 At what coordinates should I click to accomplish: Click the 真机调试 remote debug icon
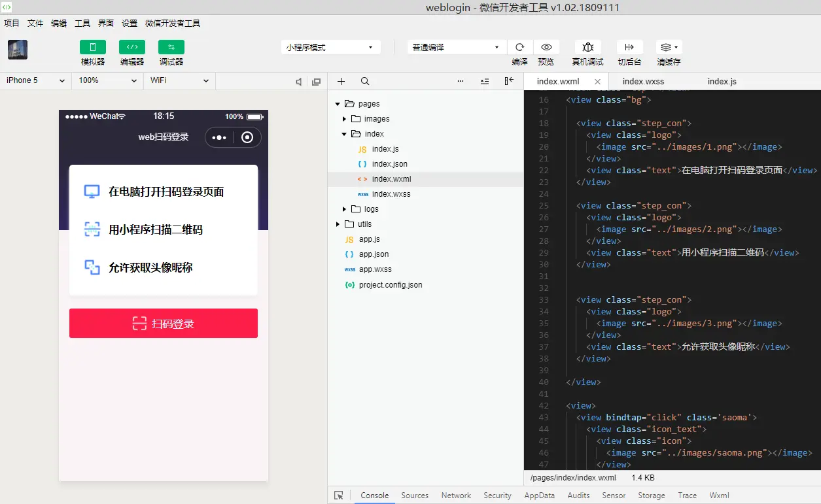pos(588,47)
